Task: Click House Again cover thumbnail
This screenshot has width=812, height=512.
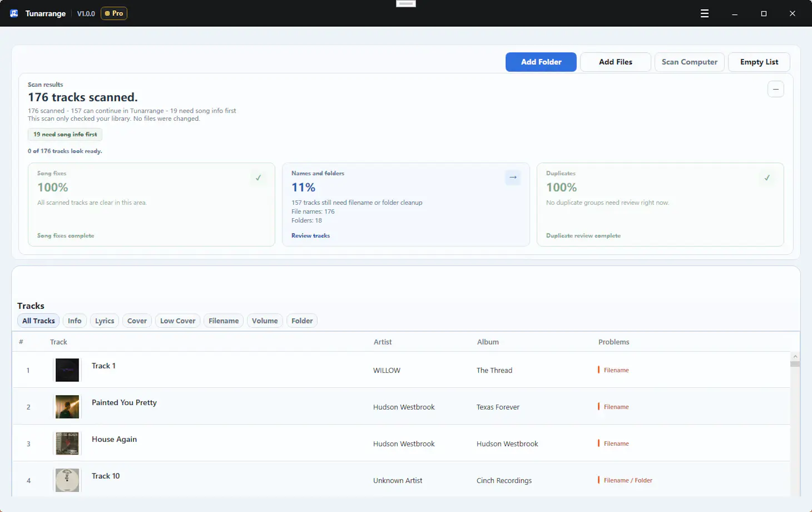Action: [x=67, y=444]
